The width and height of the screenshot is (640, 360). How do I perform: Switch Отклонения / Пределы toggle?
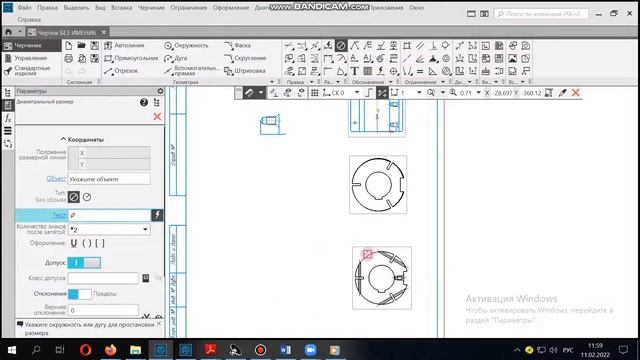point(80,294)
